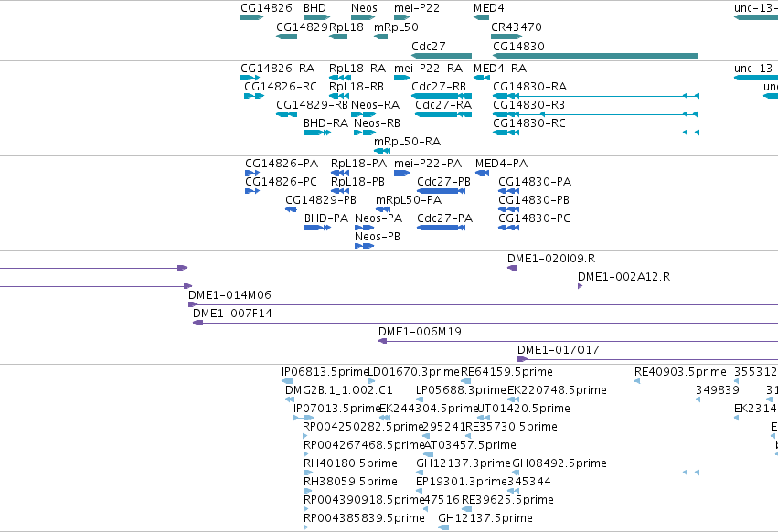Click BAC end DME1-002A12.R
Screen dimensions: 778x532
coord(624,277)
